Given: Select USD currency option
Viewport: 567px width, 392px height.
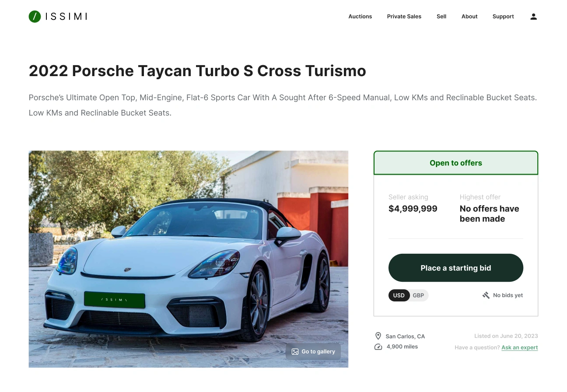Looking at the screenshot, I should [399, 295].
